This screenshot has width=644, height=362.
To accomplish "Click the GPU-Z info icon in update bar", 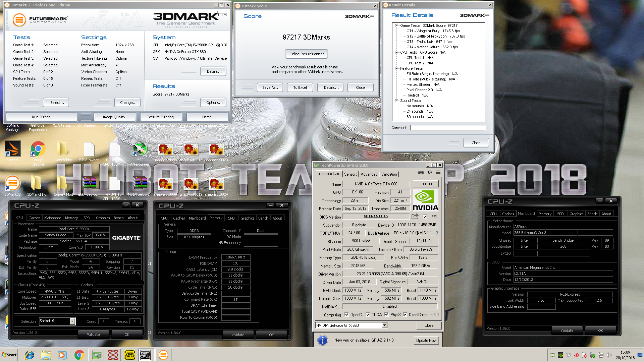I will pyautogui.click(x=322, y=340).
